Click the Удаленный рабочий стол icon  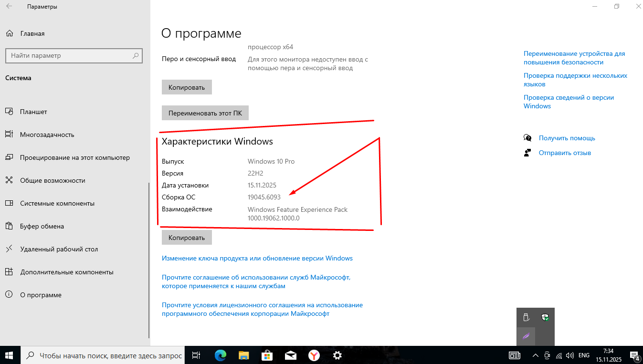9,249
